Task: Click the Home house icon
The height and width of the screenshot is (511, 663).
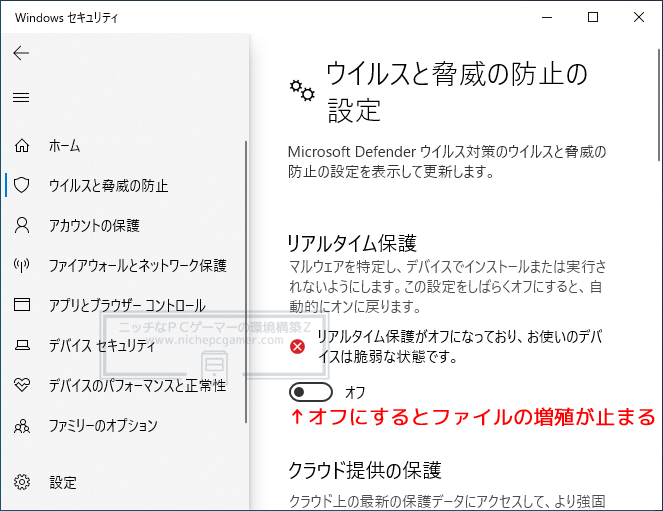Action: pos(22,145)
